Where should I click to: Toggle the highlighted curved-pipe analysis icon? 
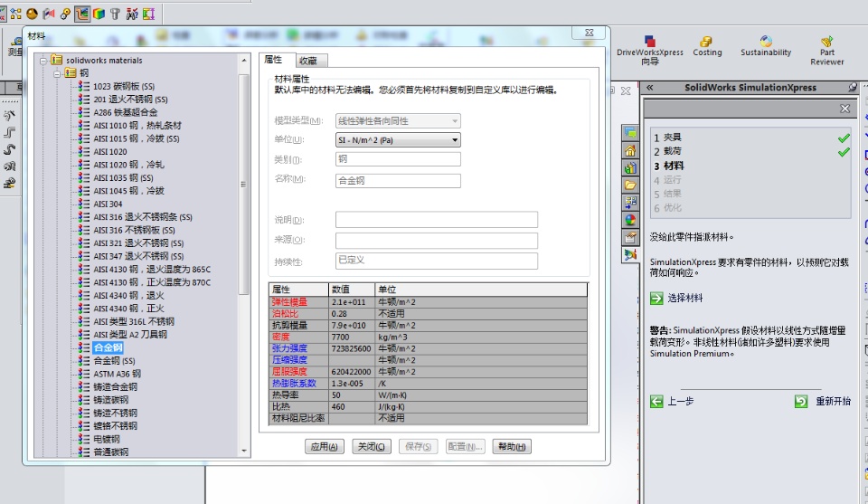[82, 14]
